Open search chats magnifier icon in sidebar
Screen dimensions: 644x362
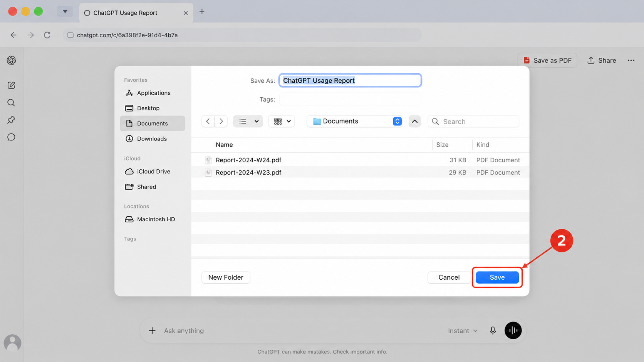click(x=11, y=103)
